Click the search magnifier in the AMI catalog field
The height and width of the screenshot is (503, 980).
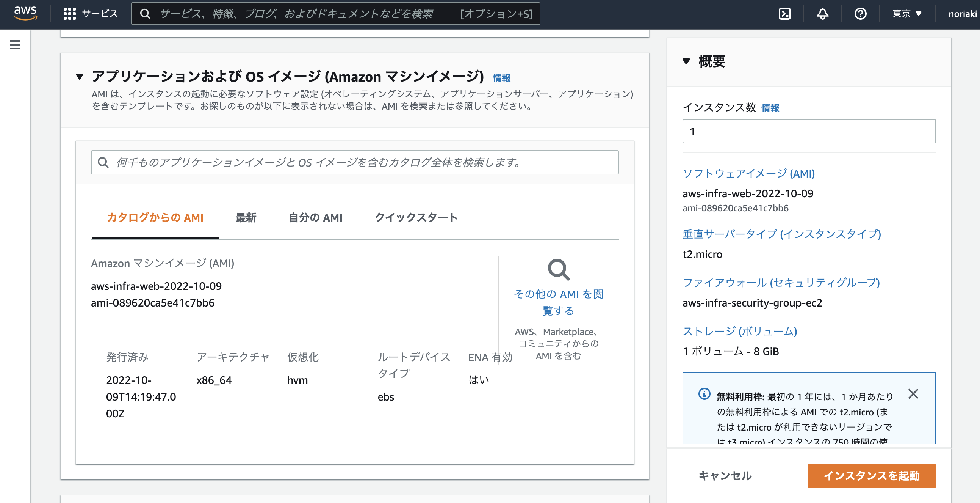coord(103,163)
